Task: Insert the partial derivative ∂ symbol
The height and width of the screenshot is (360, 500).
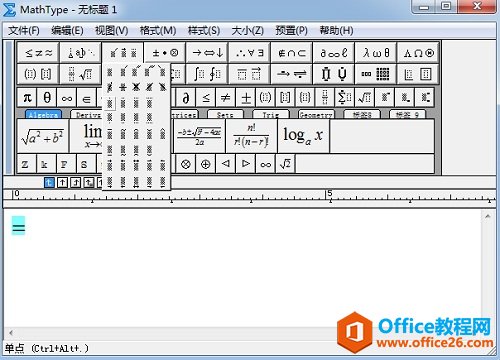Action: (x=186, y=98)
